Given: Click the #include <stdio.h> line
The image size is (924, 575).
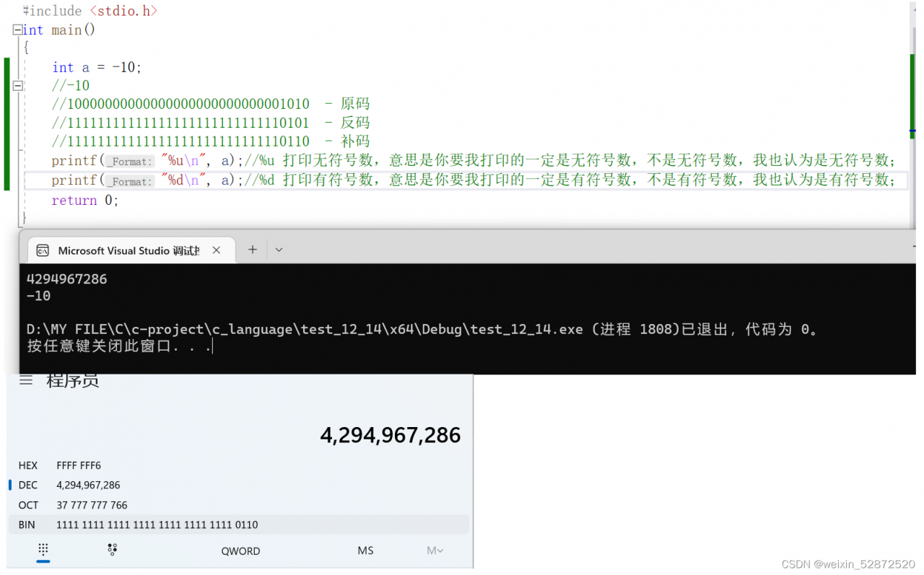Looking at the screenshot, I should click(x=90, y=11).
